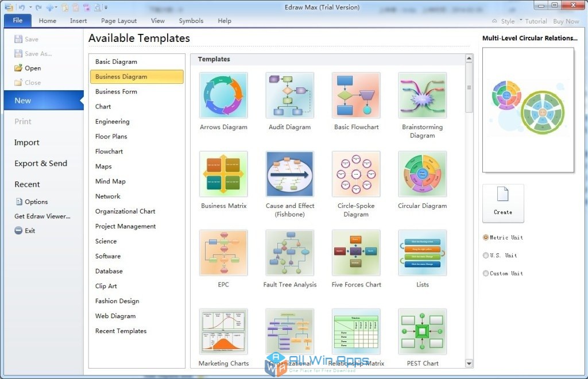The image size is (588, 379).
Task: Choose the Basic Flowchart template icon
Action: click(x=356, y=95)
